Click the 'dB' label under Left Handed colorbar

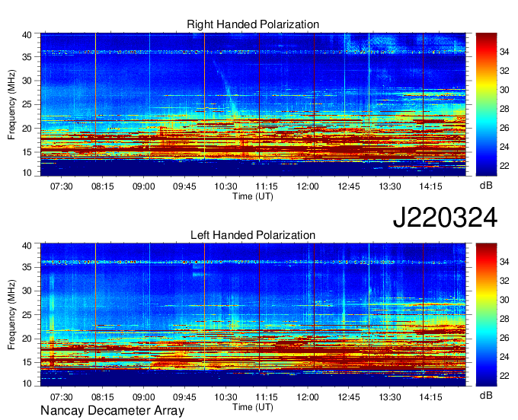click(486, 395)
